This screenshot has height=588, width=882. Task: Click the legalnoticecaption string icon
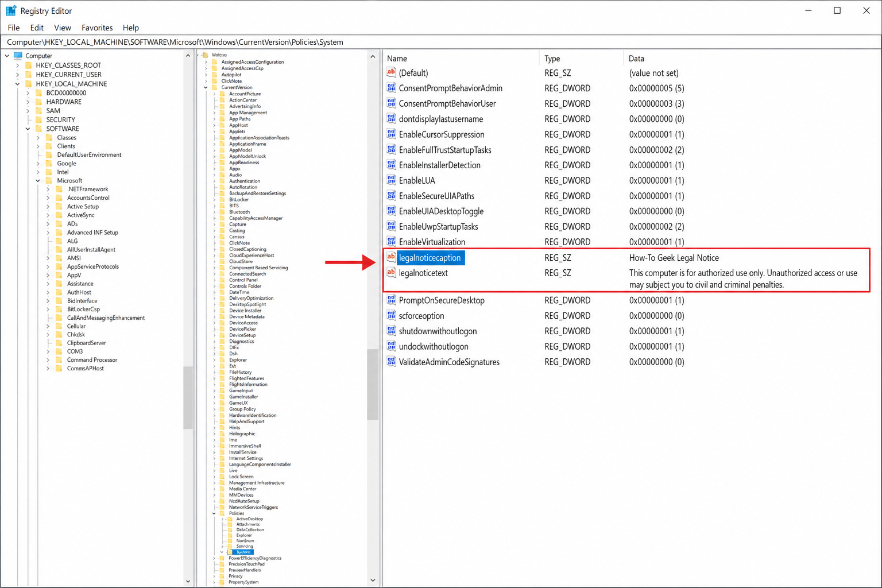click(x=391, y=257)
